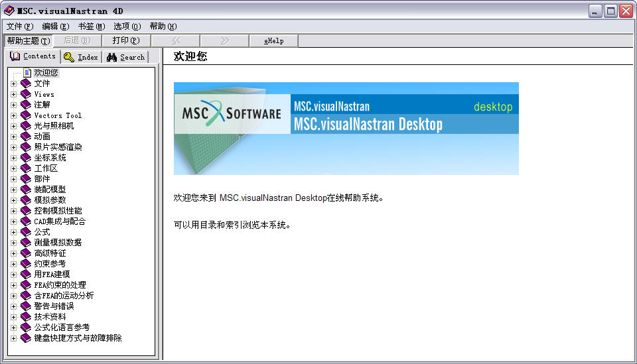Switch to the Index tab
Screen dimensions: 637x364
[x=81, y=57]
